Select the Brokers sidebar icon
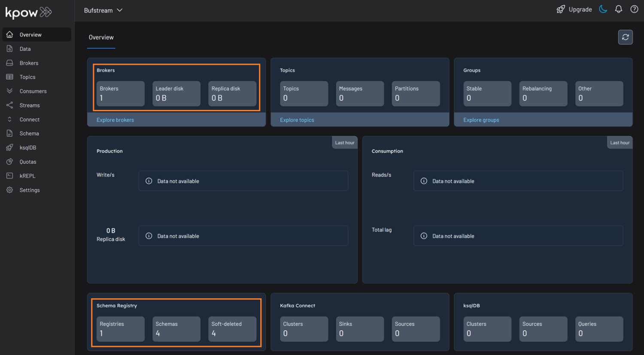Image resolution: width=644 pixels, height=355 pixels. tap(9, 63)
